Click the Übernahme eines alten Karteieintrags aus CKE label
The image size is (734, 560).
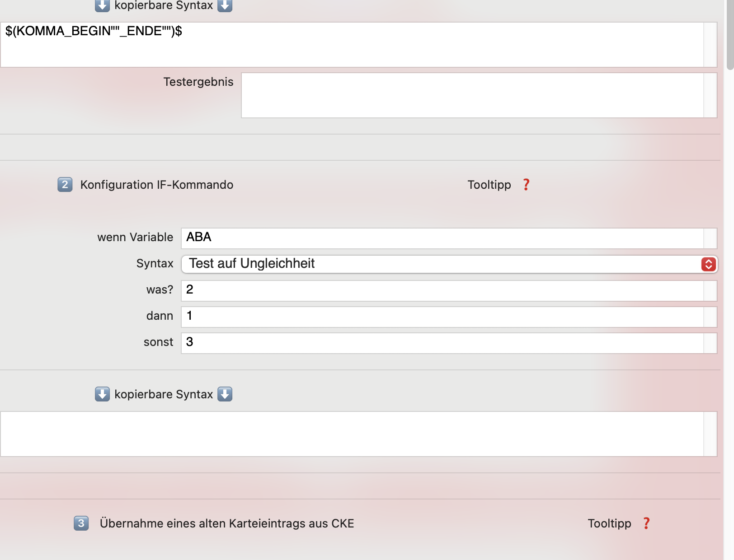(227, 523)
